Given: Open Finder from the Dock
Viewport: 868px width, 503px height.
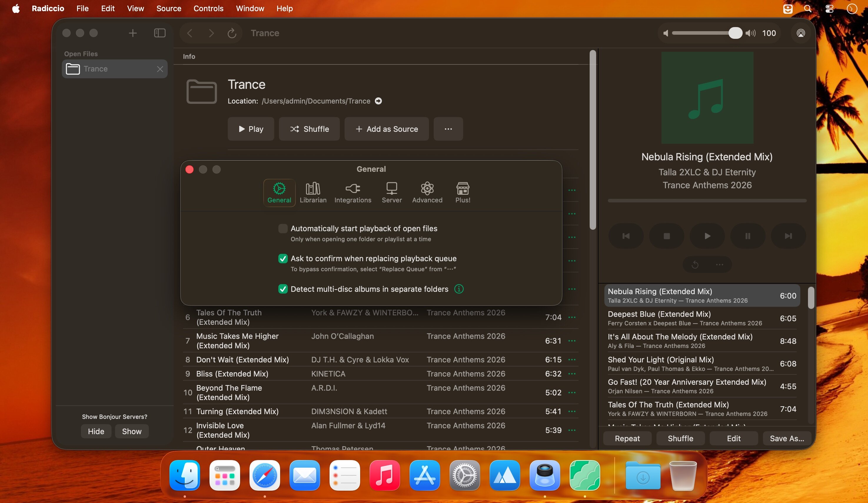Looking at the screenshot, I should (184, 475).
